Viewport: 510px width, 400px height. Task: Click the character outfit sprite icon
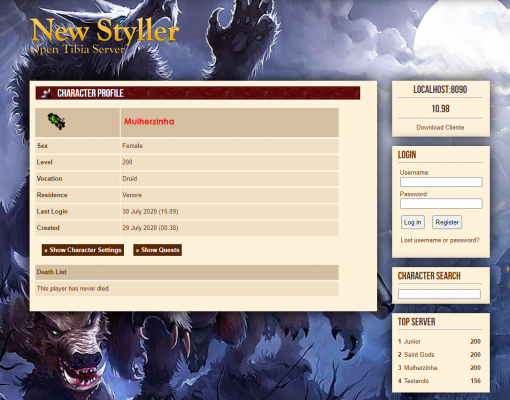coord(56,121)
